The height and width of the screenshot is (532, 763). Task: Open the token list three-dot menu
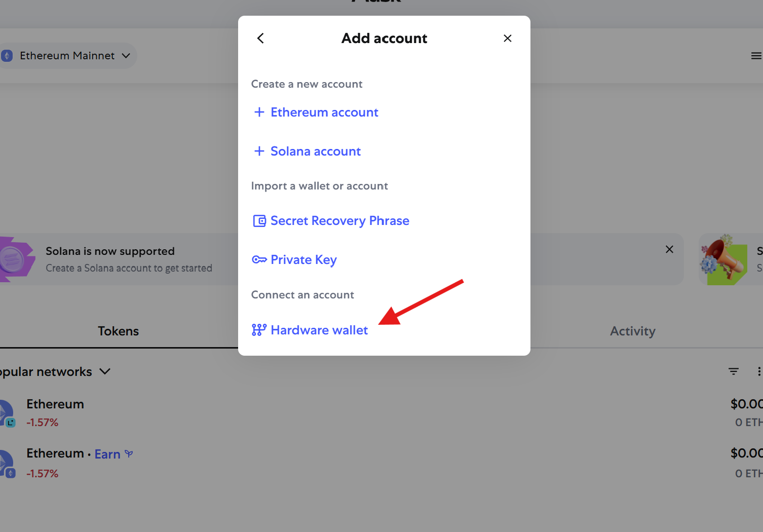click(759, 371)
